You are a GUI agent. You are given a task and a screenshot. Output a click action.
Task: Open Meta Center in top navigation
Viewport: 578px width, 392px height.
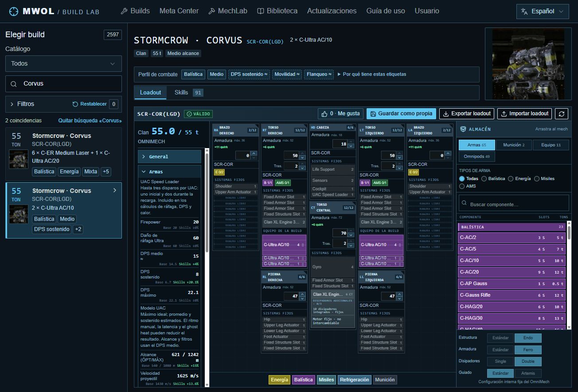click(x=179, y=11)
